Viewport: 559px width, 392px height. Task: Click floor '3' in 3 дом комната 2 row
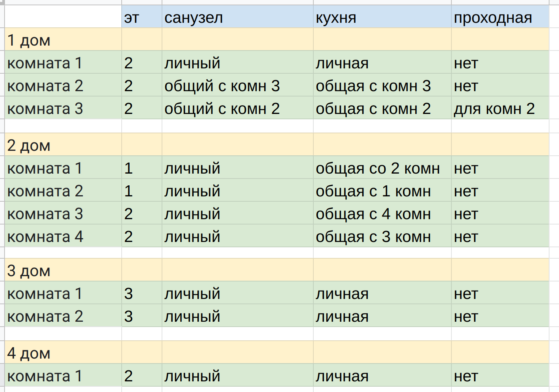[142, 316]
